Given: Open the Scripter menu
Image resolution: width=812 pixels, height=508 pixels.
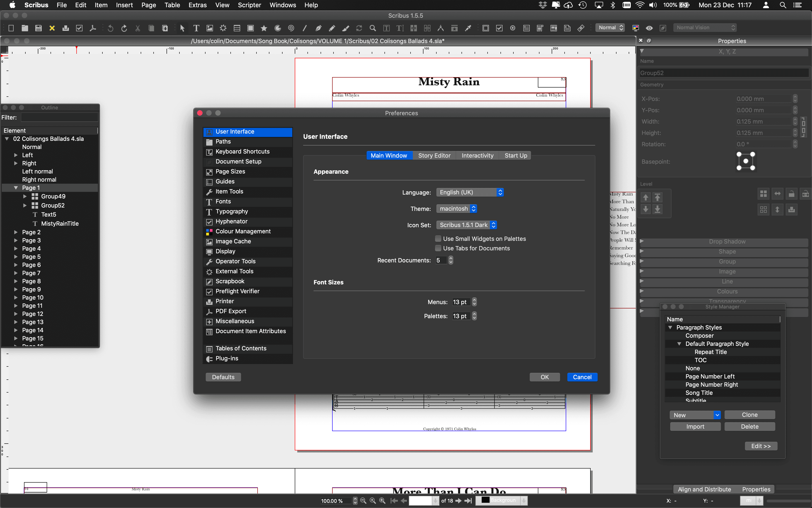Looking at the screenshot, I should [249, 5].
